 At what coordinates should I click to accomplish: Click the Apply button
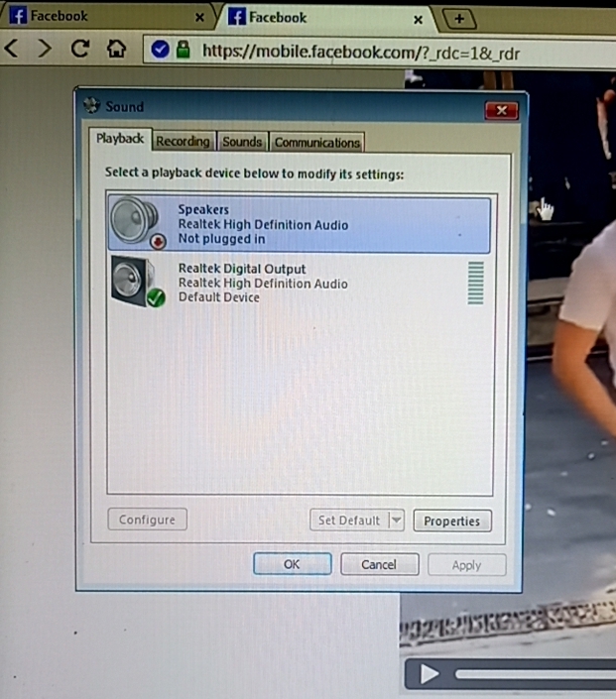pyautogui.click(x=466, y=565)
